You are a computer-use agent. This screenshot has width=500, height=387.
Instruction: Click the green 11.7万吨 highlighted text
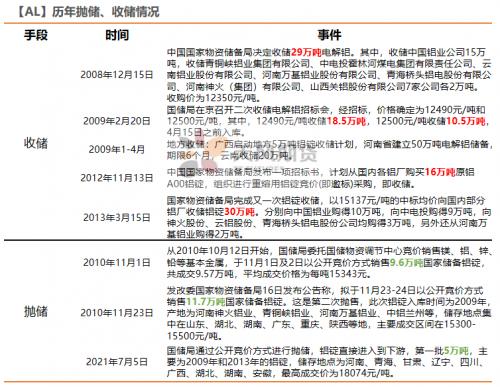click(205, 302)
